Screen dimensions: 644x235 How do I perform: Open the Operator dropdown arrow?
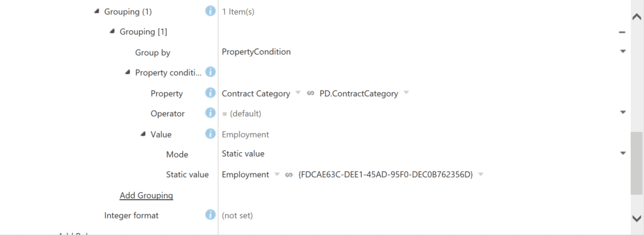tap(623, 112)
